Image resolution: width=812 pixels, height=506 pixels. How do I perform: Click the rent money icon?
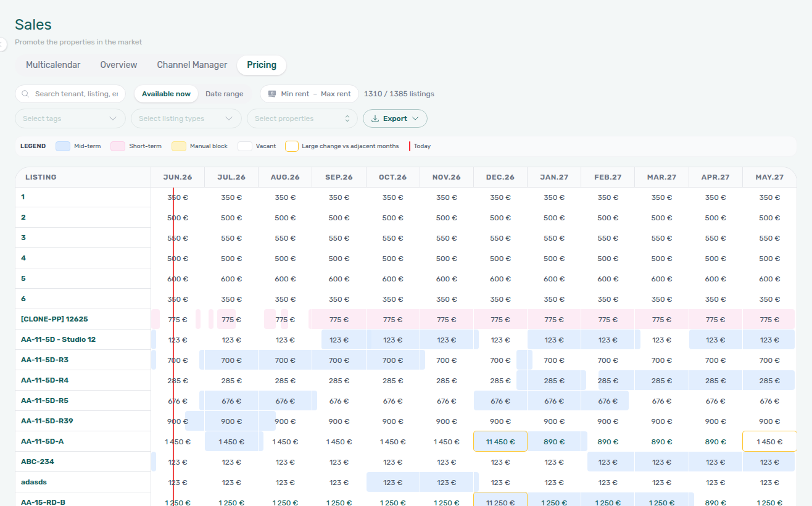272,94
